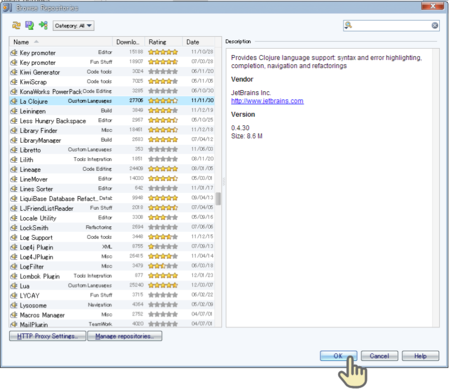Screen dimensions: 450x389
Task: Select the Key promoter row in Fun Stuff category
Action: pos(112,62)
